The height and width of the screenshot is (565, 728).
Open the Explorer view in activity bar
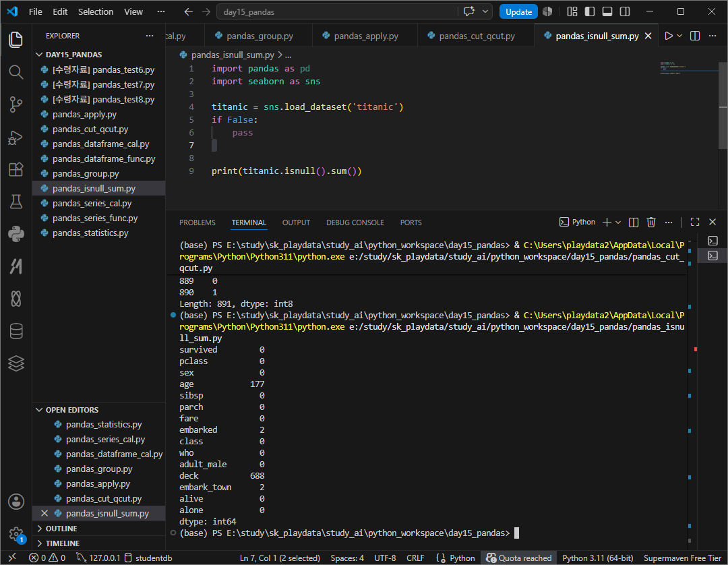coord(16,40)
